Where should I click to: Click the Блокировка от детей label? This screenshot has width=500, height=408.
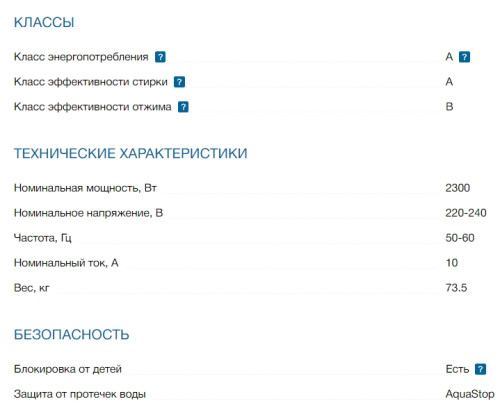pyautogui.click(x=68, y=369)
